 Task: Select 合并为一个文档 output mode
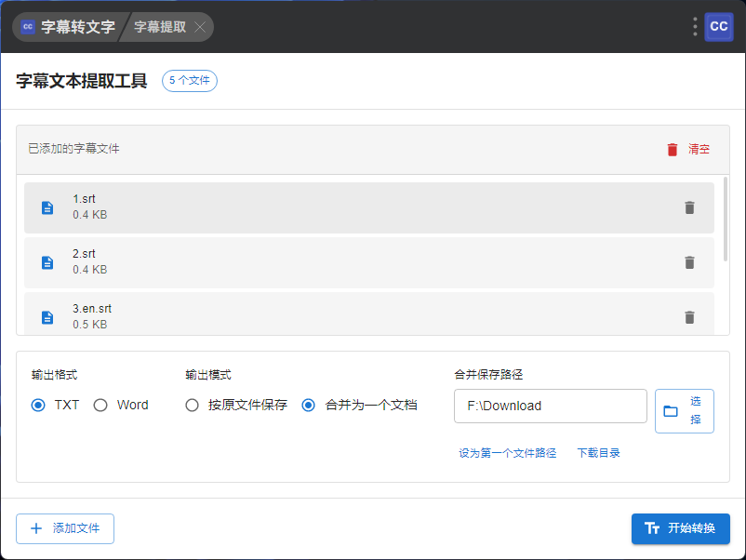point(309,405)
